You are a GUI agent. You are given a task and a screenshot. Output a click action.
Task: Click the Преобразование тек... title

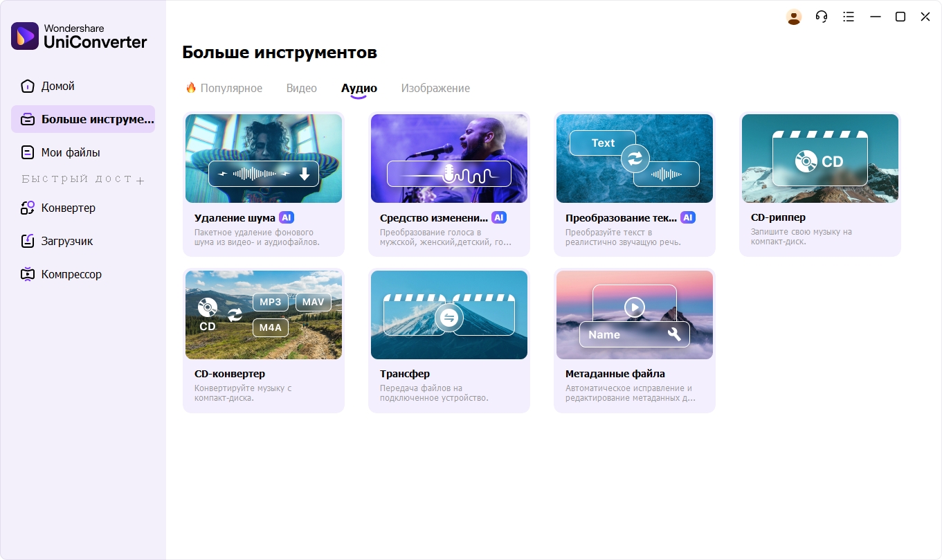coord(621,217)
